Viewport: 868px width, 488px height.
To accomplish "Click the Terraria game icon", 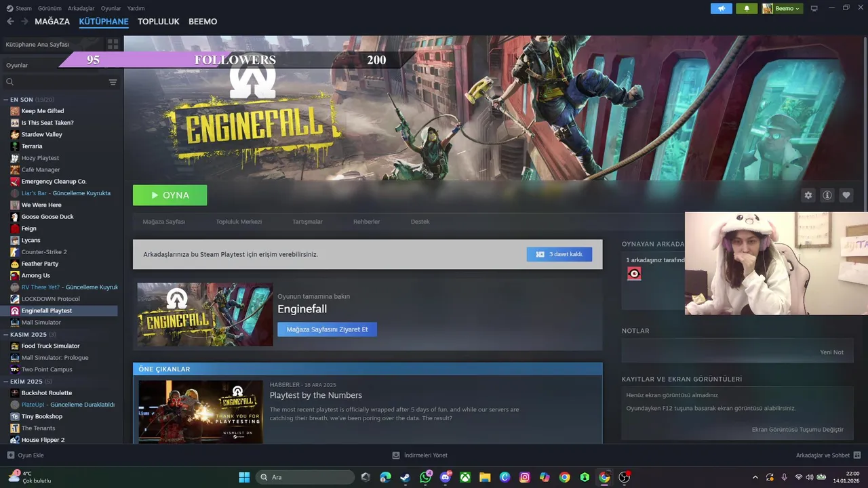I will click(x=15, y=146).
